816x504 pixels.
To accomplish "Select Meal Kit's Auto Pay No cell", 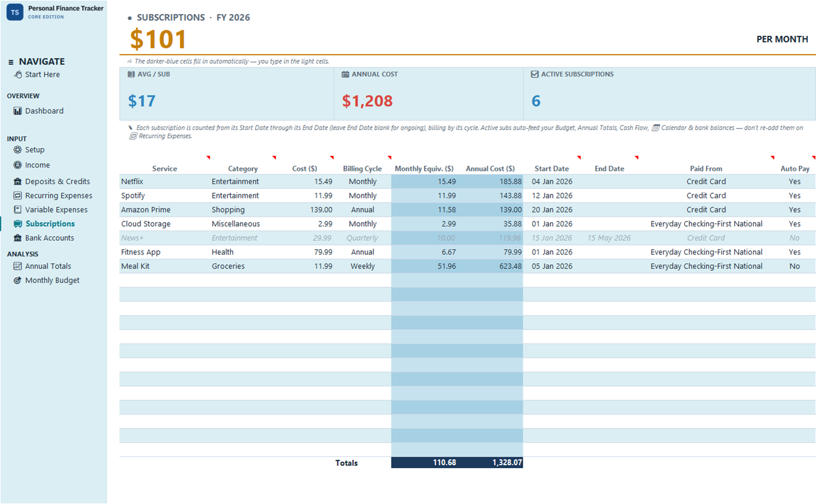I will 795,266.
